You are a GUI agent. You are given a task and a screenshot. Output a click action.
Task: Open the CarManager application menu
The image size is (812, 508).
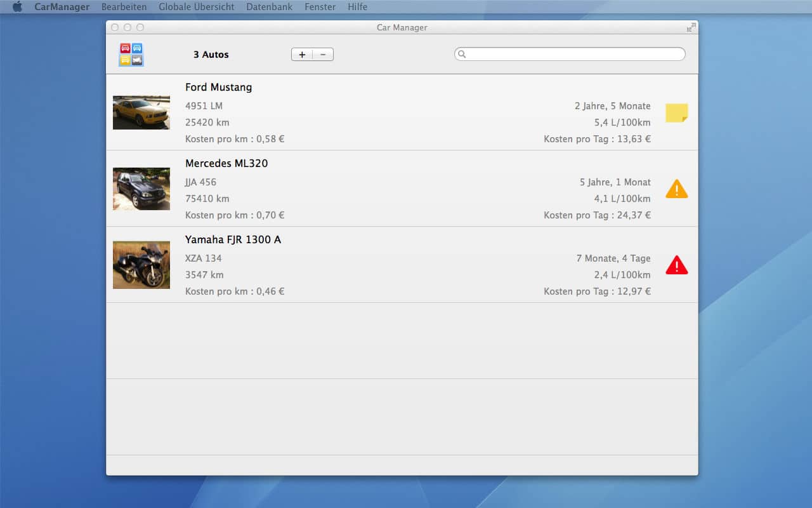pos(62,7)
